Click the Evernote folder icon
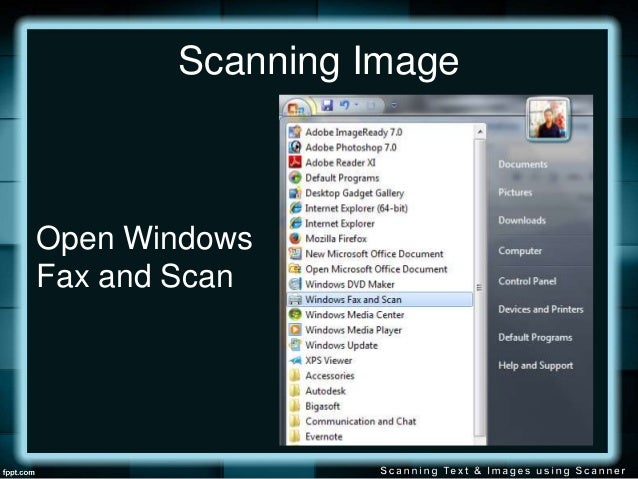 click(295, 436)
